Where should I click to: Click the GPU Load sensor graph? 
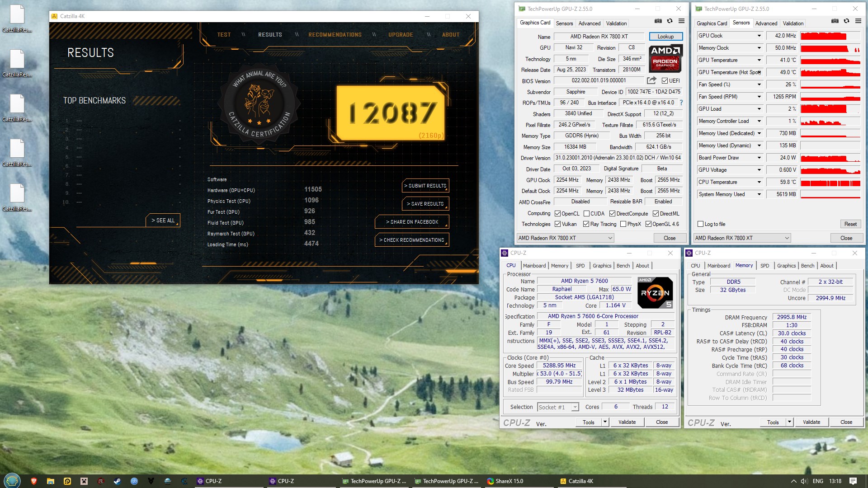[830, 109]
